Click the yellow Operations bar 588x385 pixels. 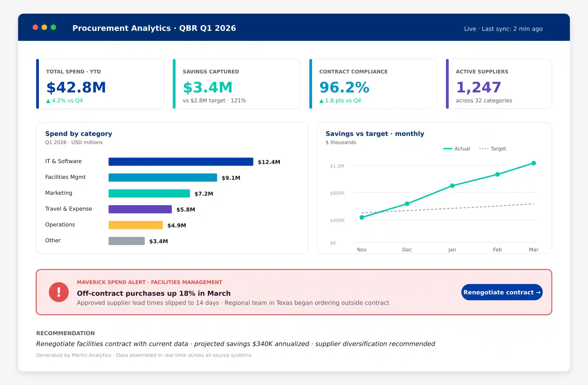tap(136, 225)
